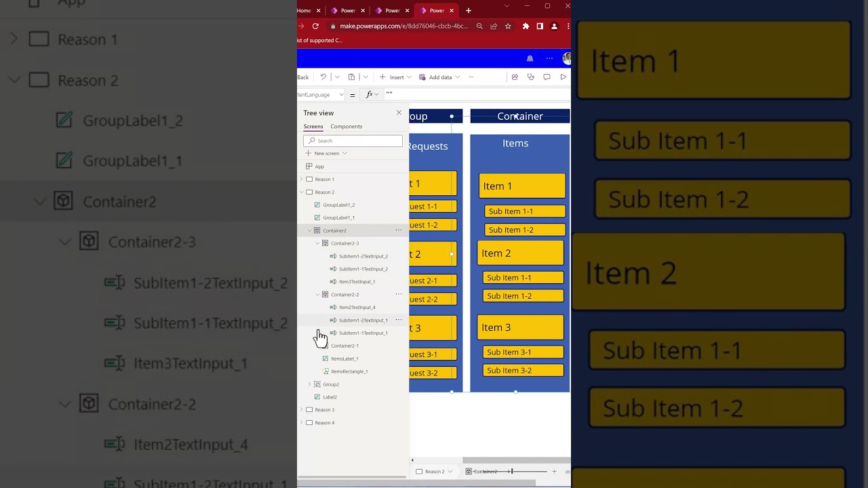Image resolution: width=868 pixels, height=488 pixels.
Task: Open Container2-2 more options ellipsis
Action: tap(399, 294)
